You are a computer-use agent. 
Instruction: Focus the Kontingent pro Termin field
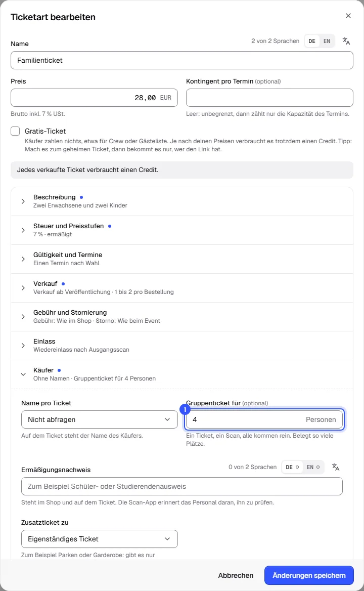(x=269, y=98)
